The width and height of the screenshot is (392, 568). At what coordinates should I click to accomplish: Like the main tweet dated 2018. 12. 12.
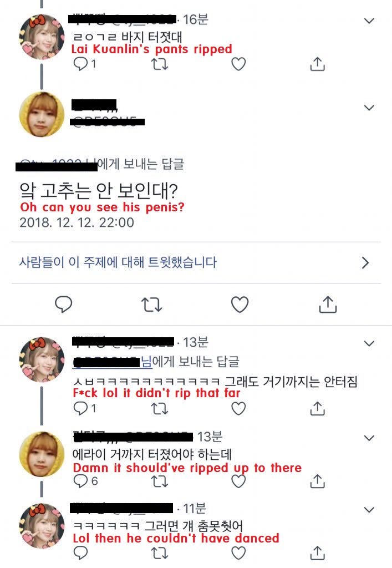click(x=240, y=305)
